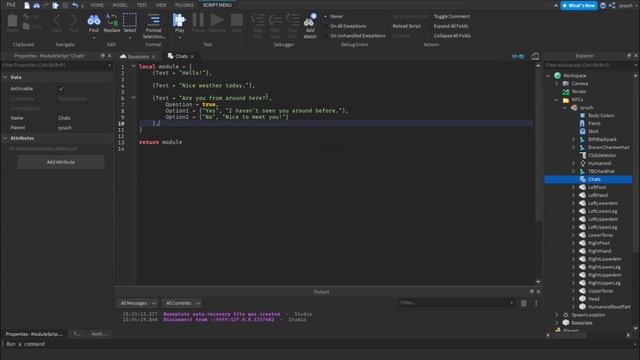Click the undo arrow in title bar
Viewport: 640px width, 360px height.
75,5
